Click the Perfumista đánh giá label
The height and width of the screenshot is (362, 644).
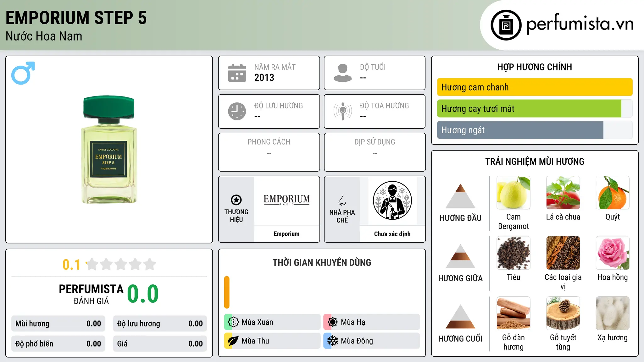(x=91, y=294)
